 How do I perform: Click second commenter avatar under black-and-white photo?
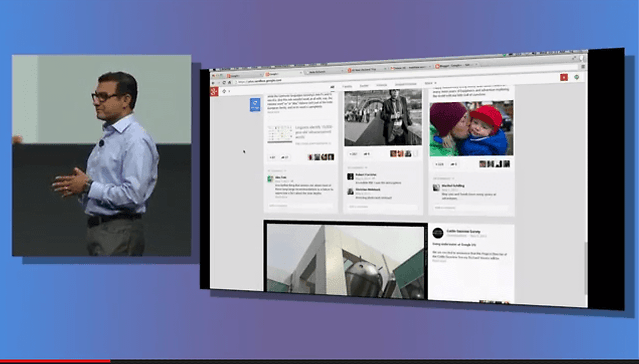click(x=350, y=192)
